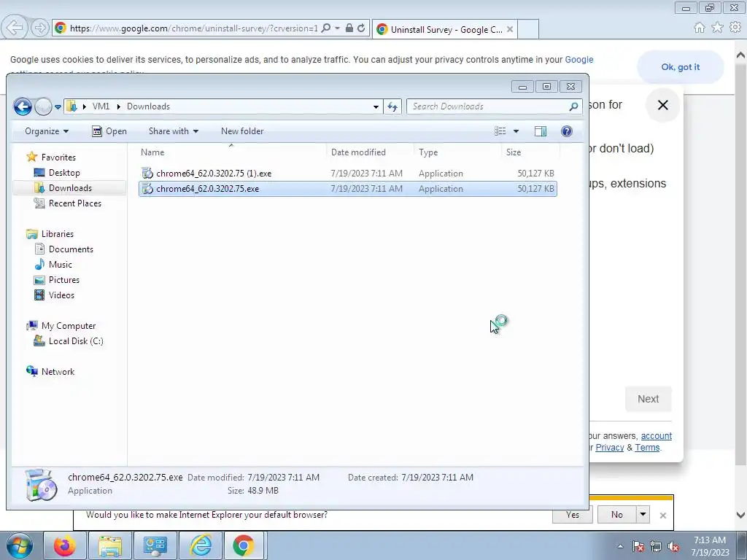Screen dimensions: 747x560
Task: Select Downloads in navigation pane
Action: click(69, 187)
